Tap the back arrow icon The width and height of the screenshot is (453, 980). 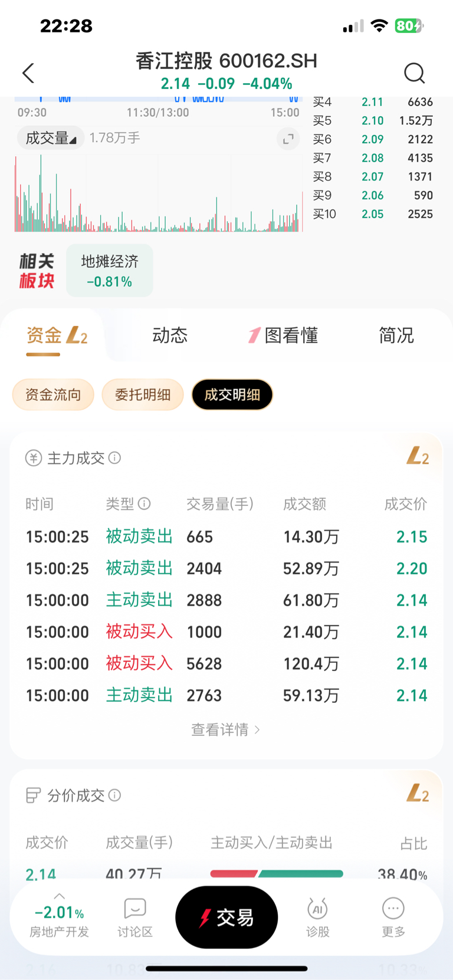pos(28,73)
